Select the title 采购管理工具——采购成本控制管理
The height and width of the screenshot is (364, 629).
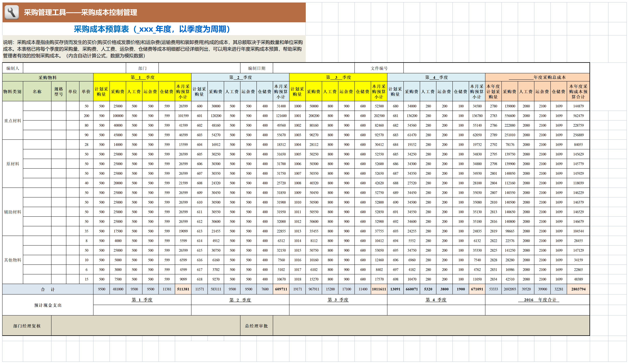click(x=80, y=13)
